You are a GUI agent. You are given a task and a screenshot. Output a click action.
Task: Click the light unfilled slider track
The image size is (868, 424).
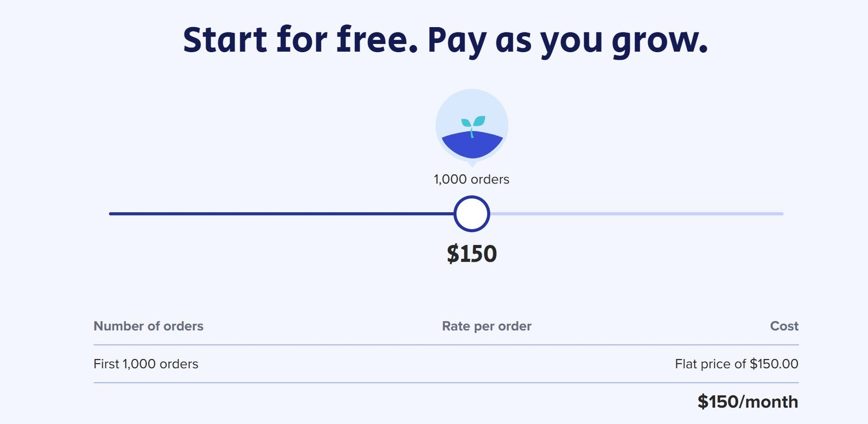pyautogui.click(x=636, y=214)
